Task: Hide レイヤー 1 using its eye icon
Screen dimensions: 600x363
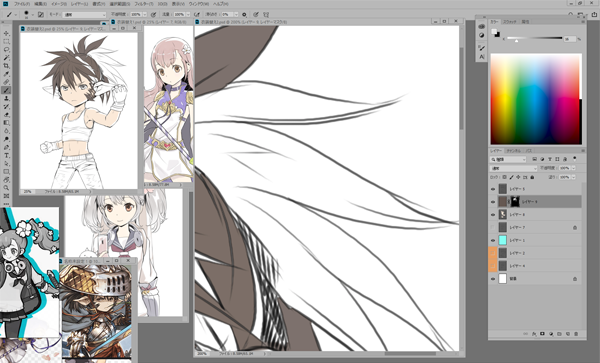Action: 493,240
